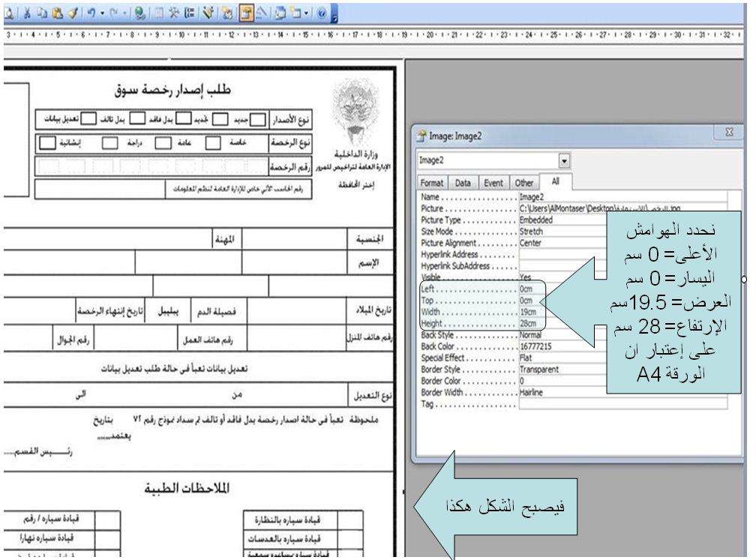The height and width of the screenshot is (560, 756).
Task: Click the empty Hyperlink Address value field
Action: [562, 254]
